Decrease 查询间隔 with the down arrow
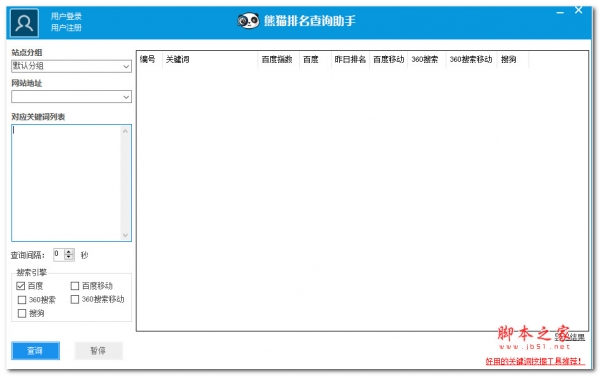Viewport: 600px width, 376px height. [69, 258]
